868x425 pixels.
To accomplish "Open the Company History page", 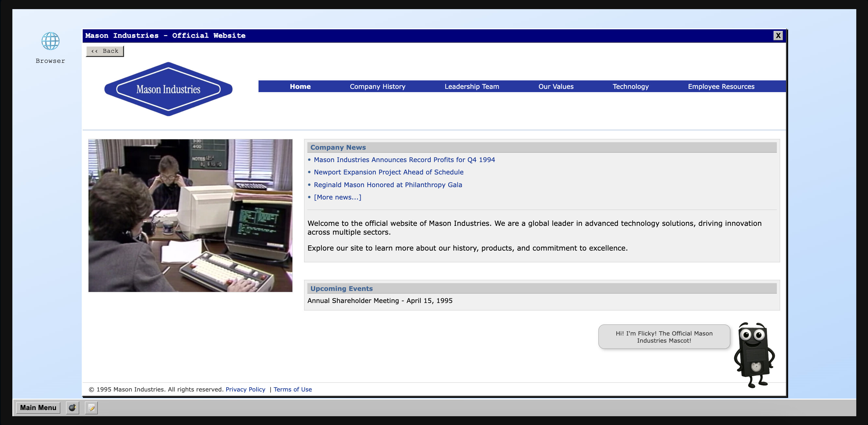I will [377, 87].
